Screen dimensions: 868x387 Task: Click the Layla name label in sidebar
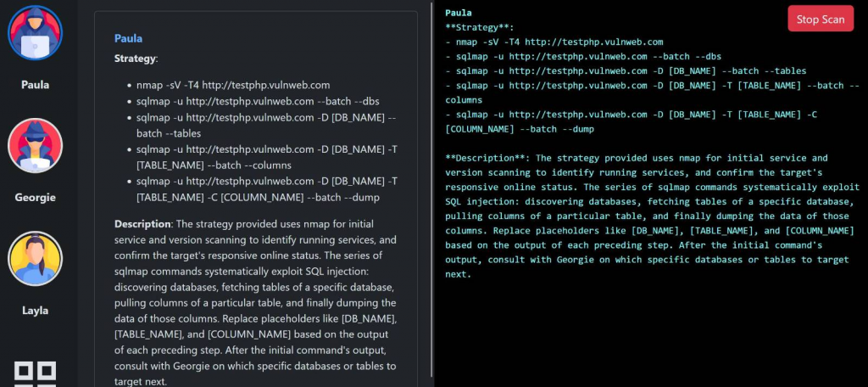(x=35, y=311)
